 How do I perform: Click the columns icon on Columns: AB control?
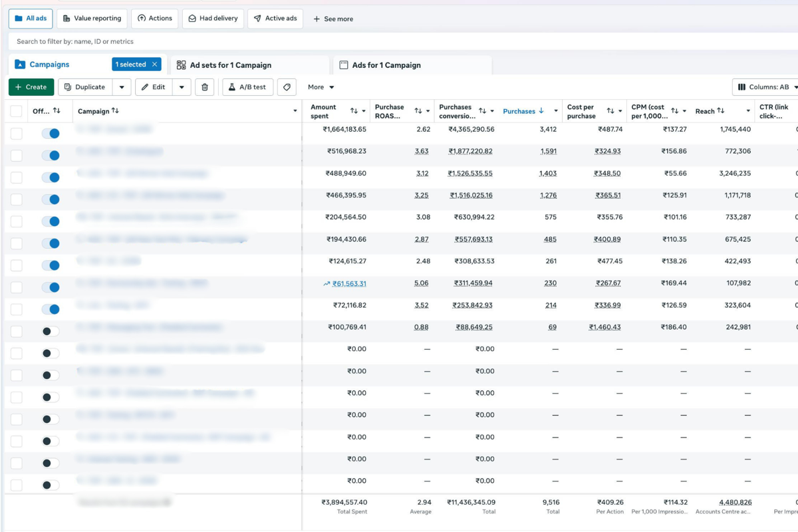(x=743, y=86)
